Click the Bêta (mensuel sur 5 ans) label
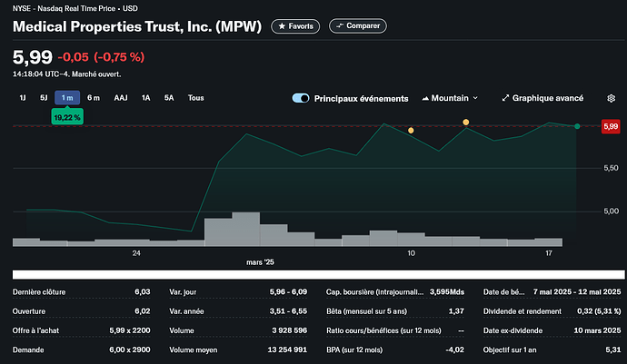The width and height of the screenshot is (627, 364). 367,311
